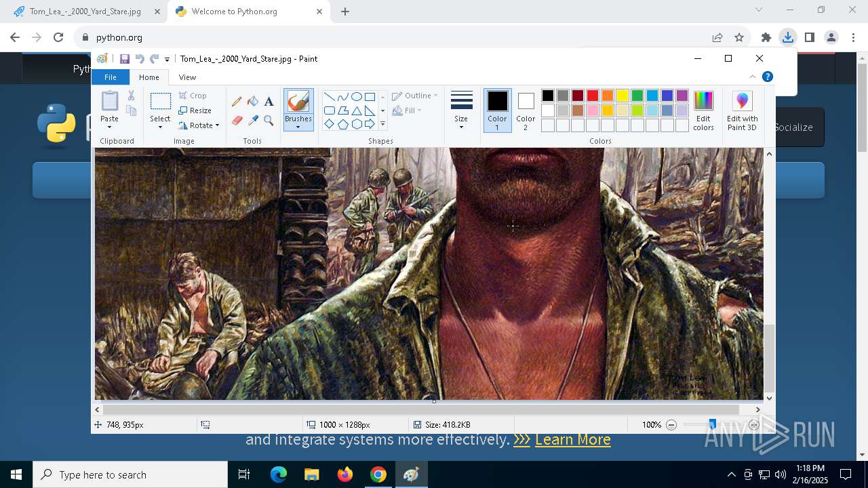Choose the purple color swatch
Viewport: 868px width, 488px height.
(682, 96)
